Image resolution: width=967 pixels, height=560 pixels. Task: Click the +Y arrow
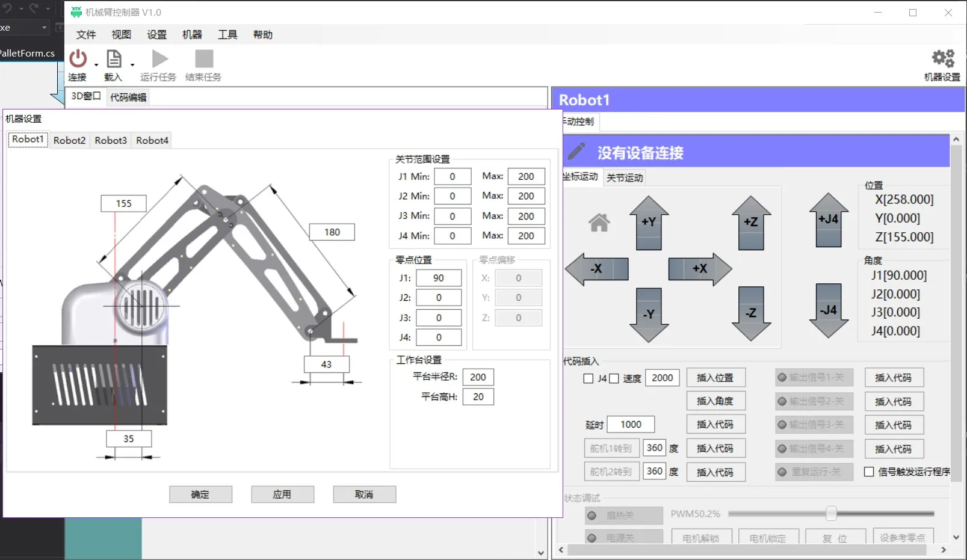649,223
